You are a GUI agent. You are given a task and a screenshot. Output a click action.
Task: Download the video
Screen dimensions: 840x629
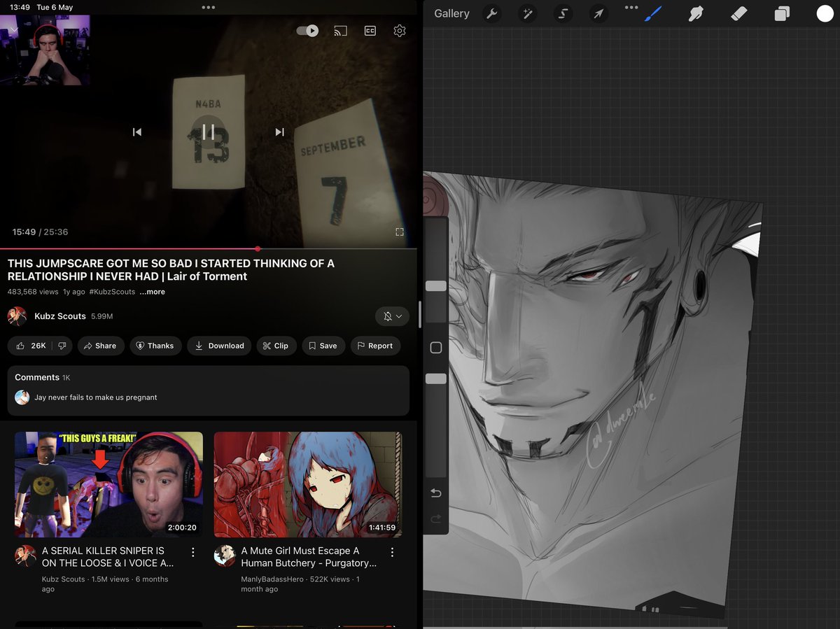219,346
